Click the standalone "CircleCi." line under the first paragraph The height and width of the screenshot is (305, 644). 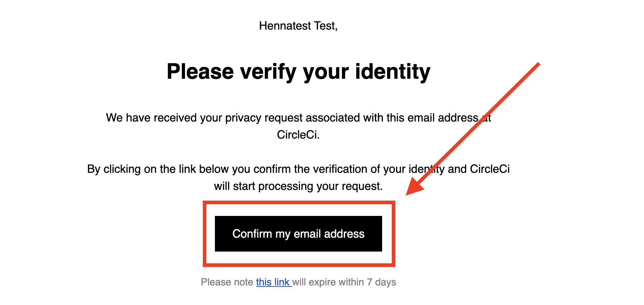[298, 135]
